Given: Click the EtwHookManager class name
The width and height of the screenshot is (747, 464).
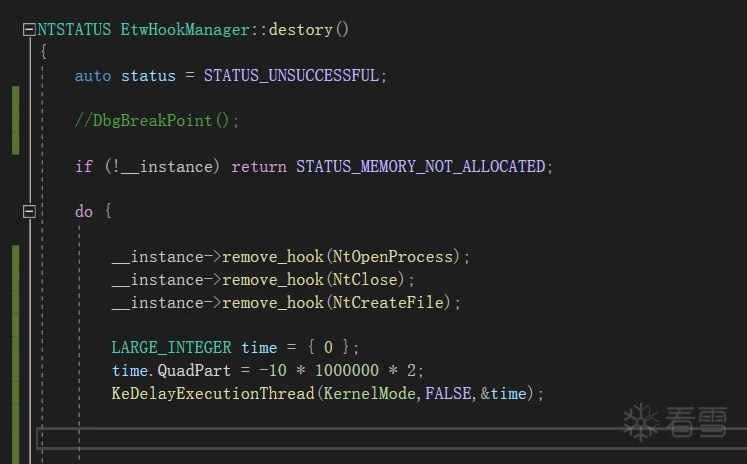Looking at the screenshot, I should pos(185,30).
